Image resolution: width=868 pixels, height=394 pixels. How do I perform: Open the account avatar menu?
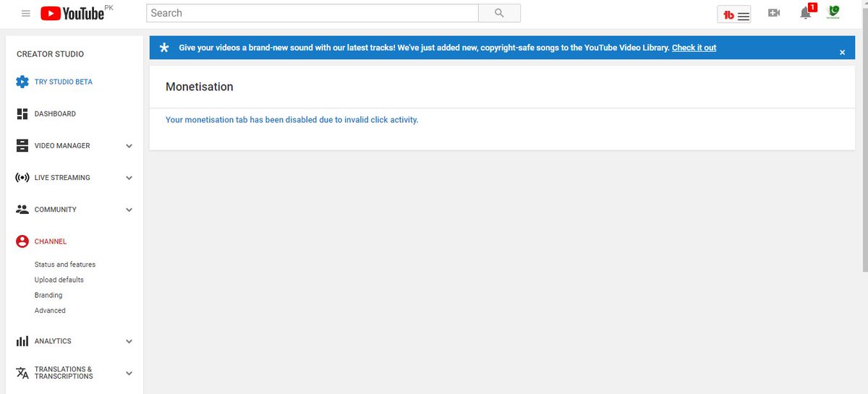tap(833, 12)
